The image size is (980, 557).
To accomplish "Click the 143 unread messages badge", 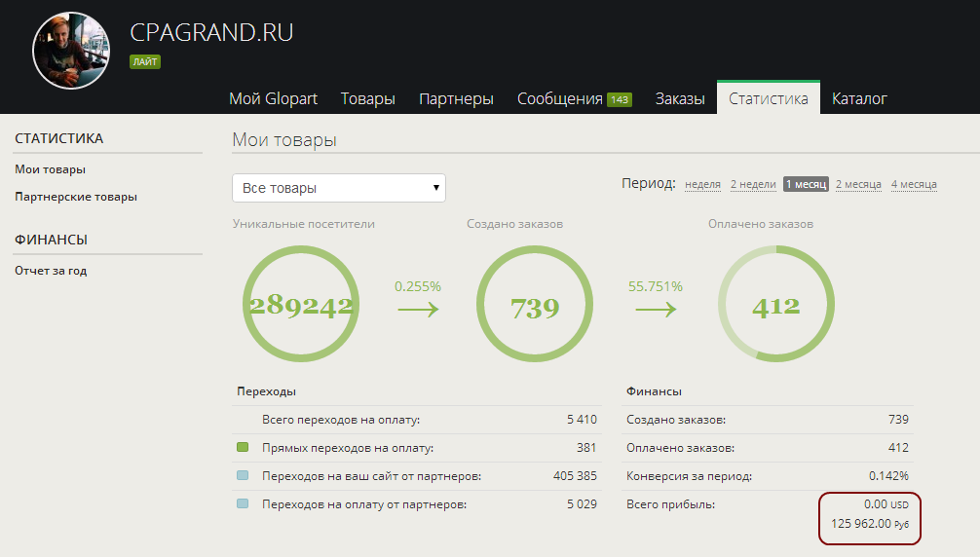I will [x=620, y=99].
